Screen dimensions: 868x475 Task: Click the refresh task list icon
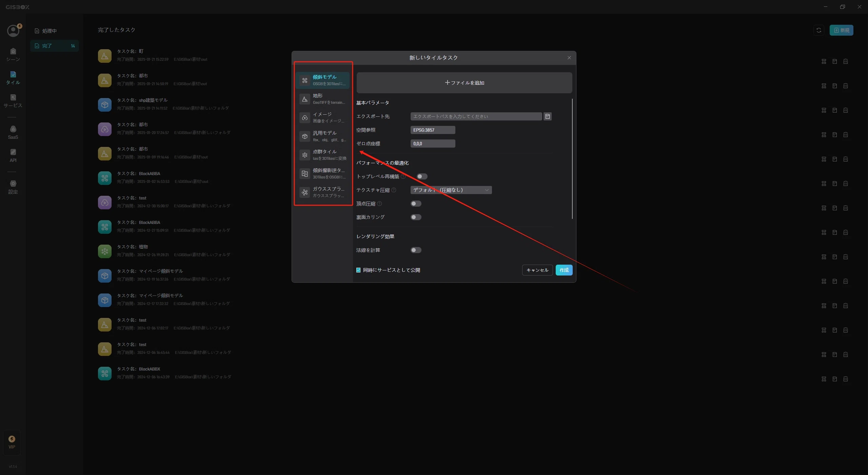point(818,30)
